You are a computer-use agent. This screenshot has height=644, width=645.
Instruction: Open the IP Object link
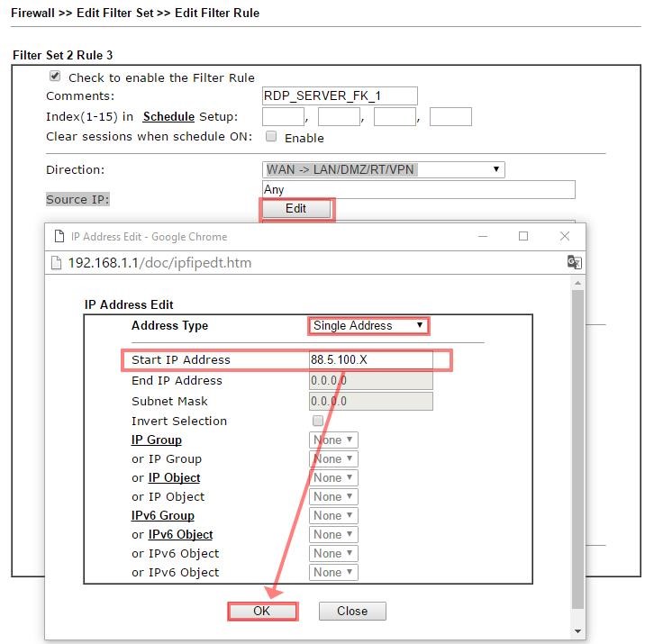point(174,477)
